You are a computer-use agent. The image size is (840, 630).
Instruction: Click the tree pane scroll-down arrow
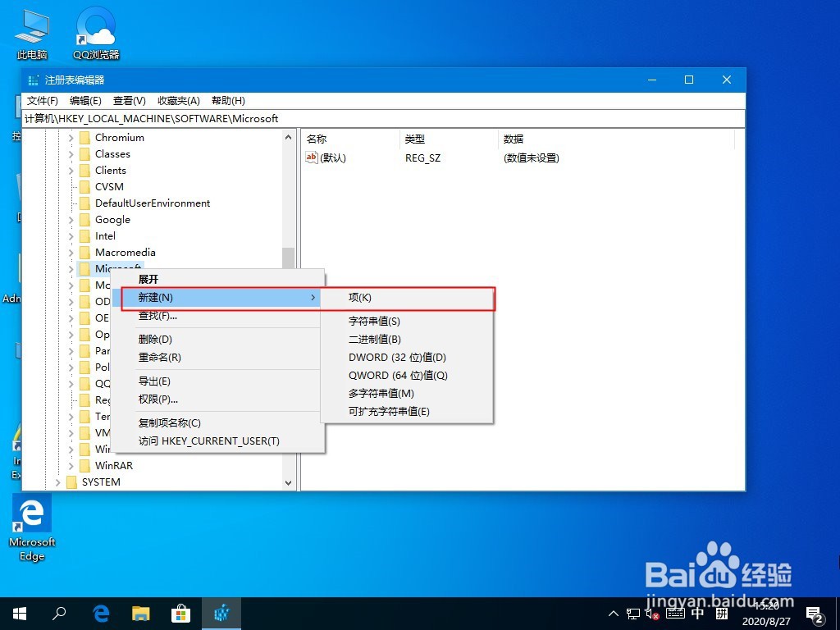point(288,482)
